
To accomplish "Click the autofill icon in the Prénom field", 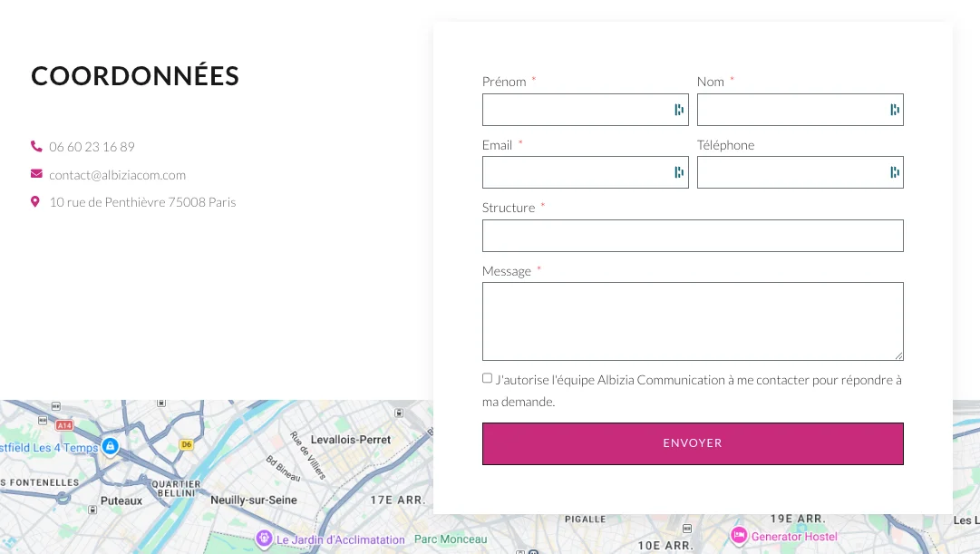I will click(679, 110).
